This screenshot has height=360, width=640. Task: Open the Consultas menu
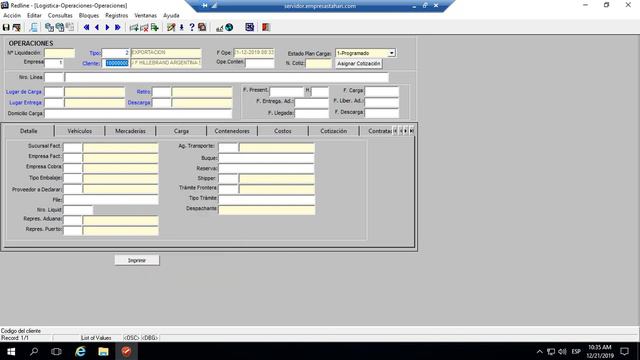[x=60, y=16]
